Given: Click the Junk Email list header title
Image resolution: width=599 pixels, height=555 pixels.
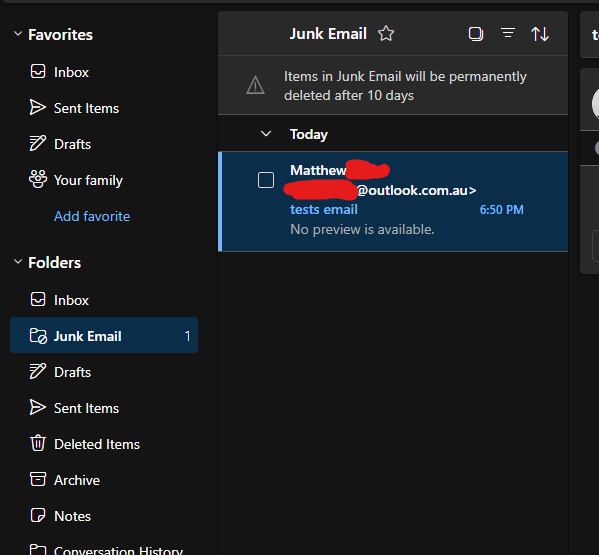Looking at the screenshot, I should 328,34.
